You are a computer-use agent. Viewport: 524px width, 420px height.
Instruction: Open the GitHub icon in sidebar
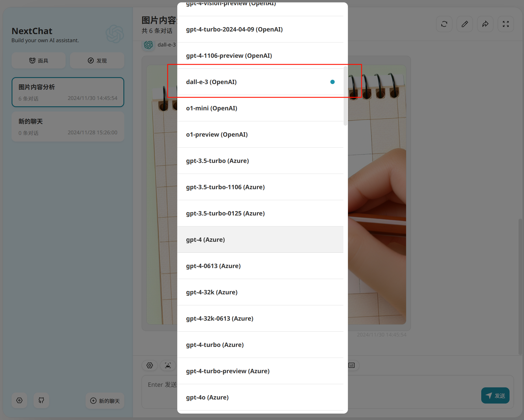point(41,400)
